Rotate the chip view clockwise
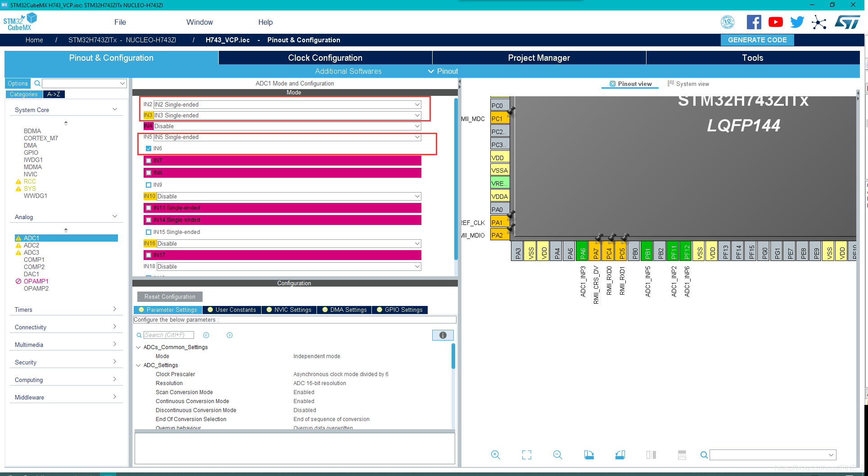This screenshot has width=868, height=476. coord(589,455)
